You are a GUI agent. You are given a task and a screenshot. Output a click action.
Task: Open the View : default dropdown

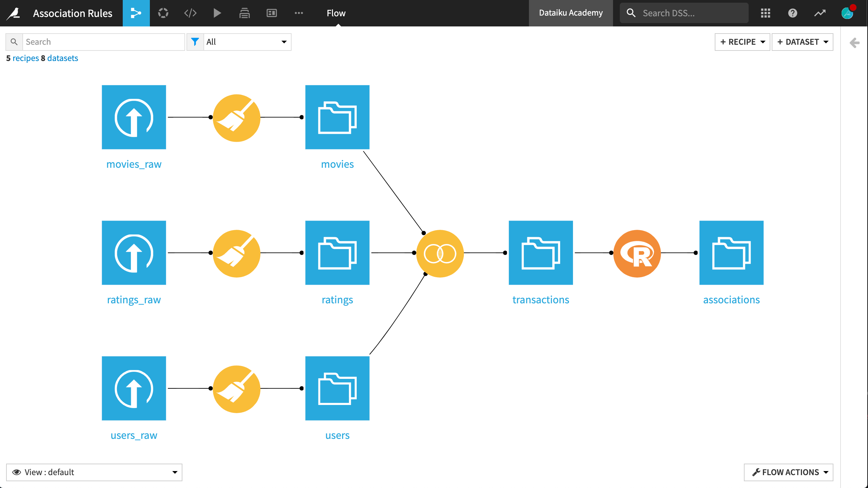(x=94, y=472)
